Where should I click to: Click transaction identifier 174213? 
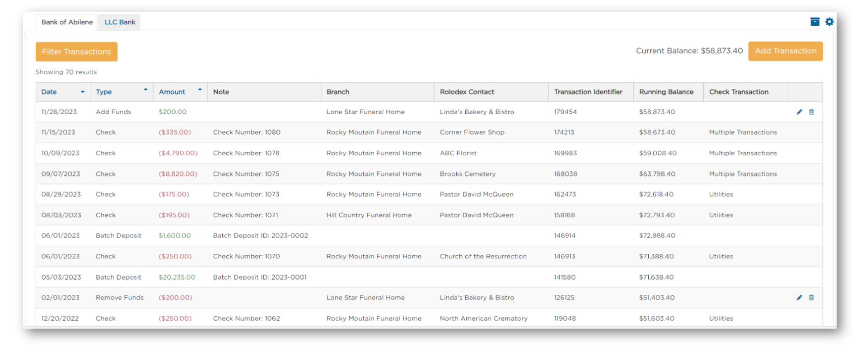564,132
